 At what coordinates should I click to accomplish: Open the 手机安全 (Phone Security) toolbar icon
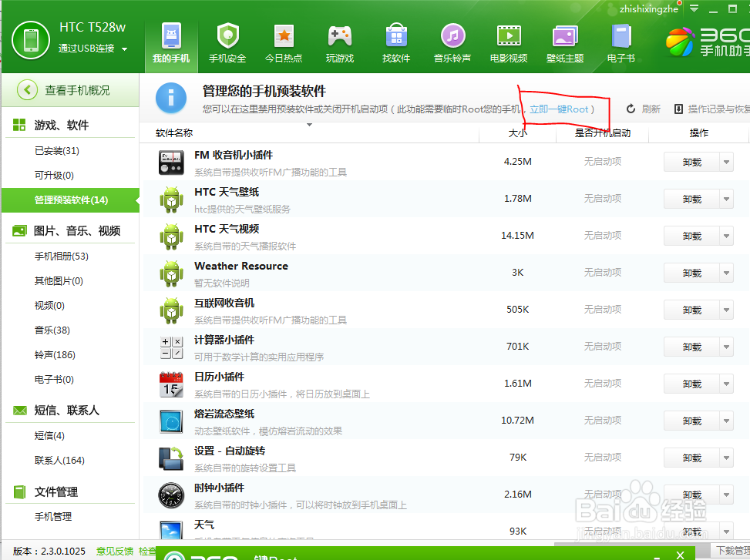pyautogui.click(x=227, y=40)
